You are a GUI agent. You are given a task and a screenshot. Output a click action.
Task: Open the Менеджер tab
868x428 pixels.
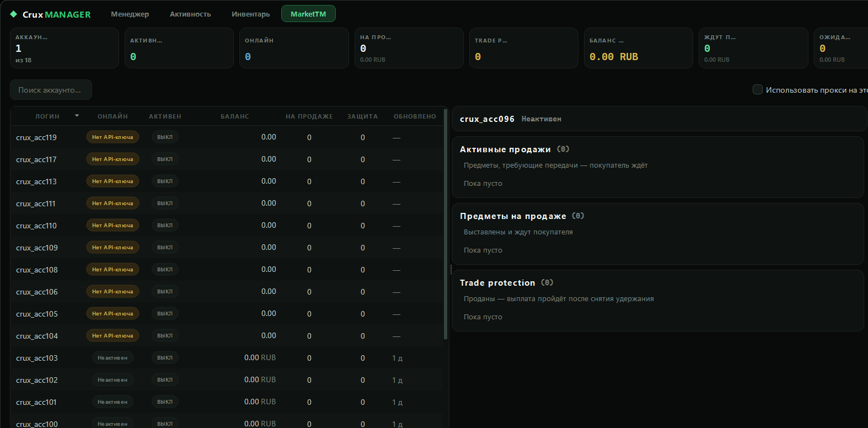[x=130, y=14]
